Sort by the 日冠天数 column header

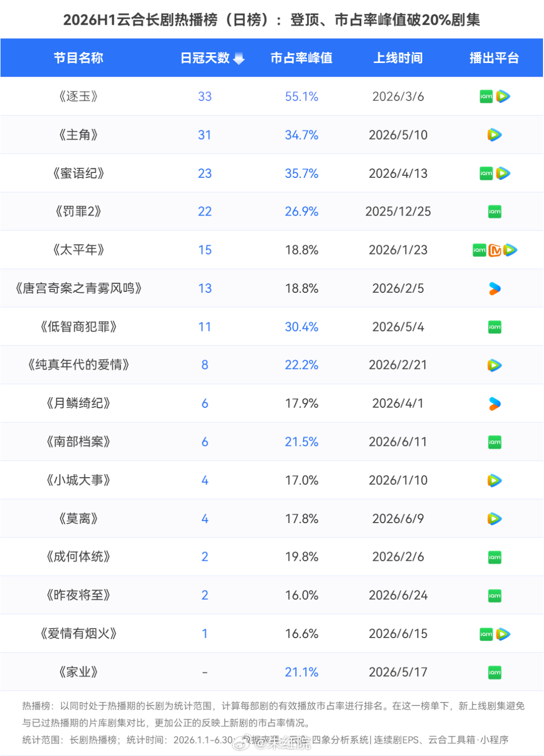(x=205, y=58)
